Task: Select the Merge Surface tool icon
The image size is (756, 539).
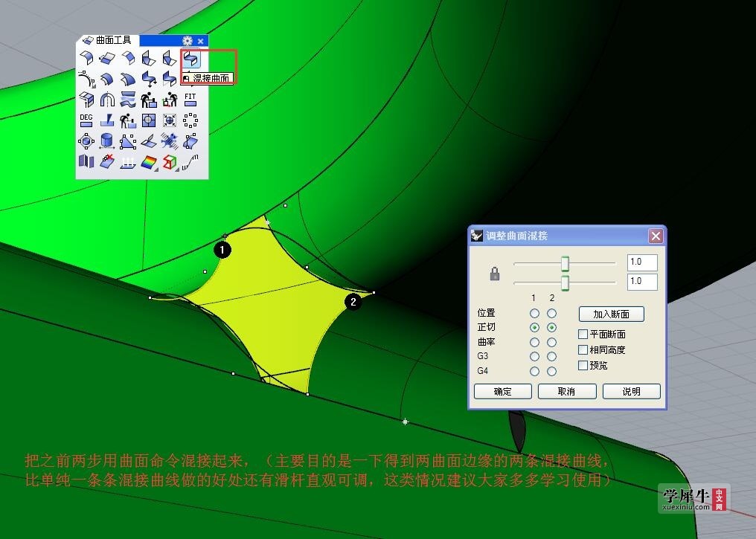Action: (x=169, y=79)
